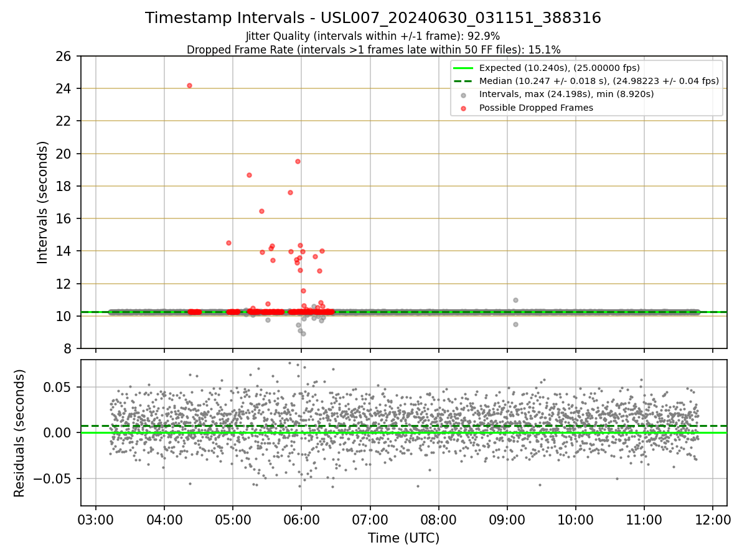
Task: Click the '11:00' x-axis tick label
Action: pos(644,519)
